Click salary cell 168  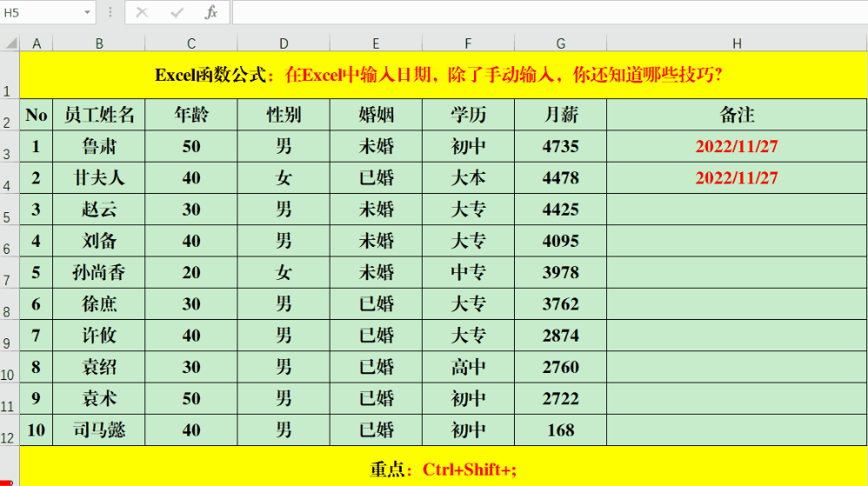pos(561,430)
